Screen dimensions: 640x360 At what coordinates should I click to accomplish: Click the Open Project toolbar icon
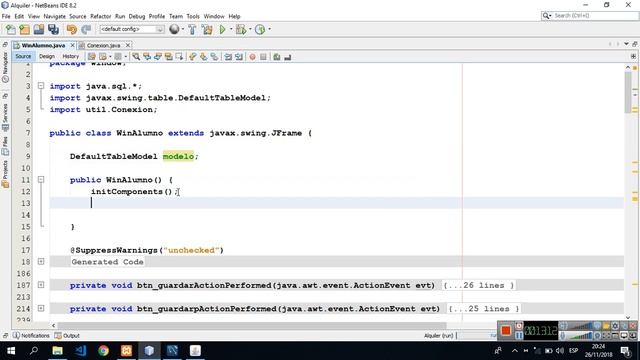pyautogui.click(x=39, y=29)
